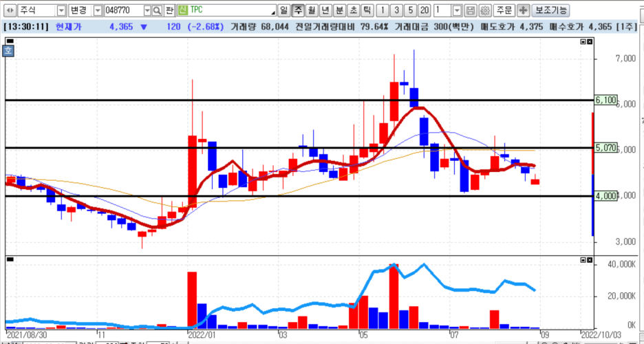The height and width of the screenshot is (344, 644).
Task: Open the interval value dropdown arrow
Action: point(458,10)
